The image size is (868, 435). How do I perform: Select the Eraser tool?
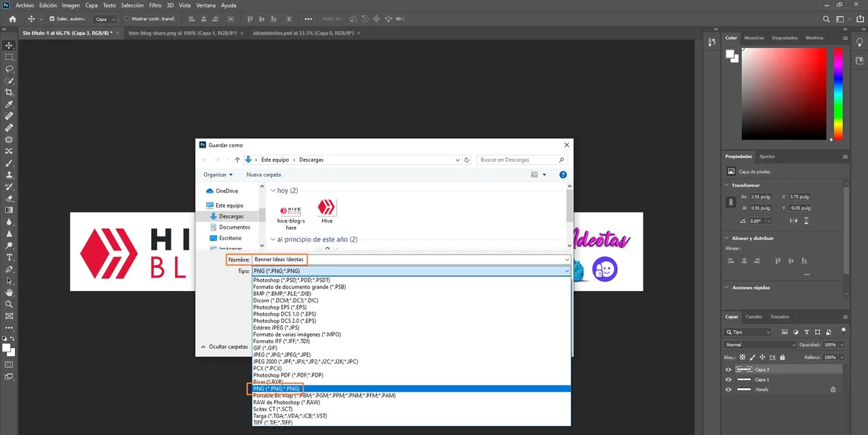(9, 199)
